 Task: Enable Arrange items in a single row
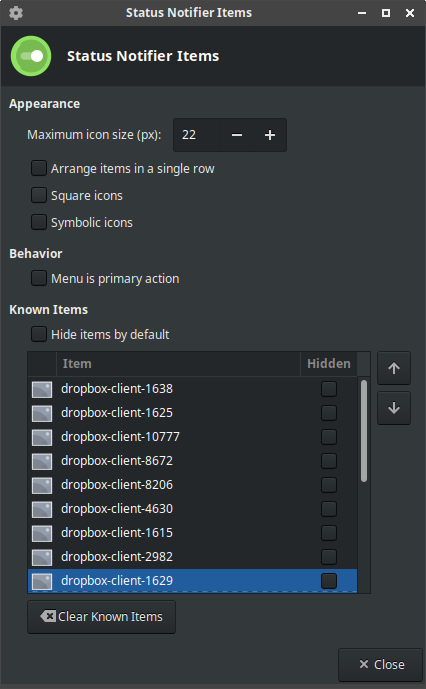(x=39, y=168)
